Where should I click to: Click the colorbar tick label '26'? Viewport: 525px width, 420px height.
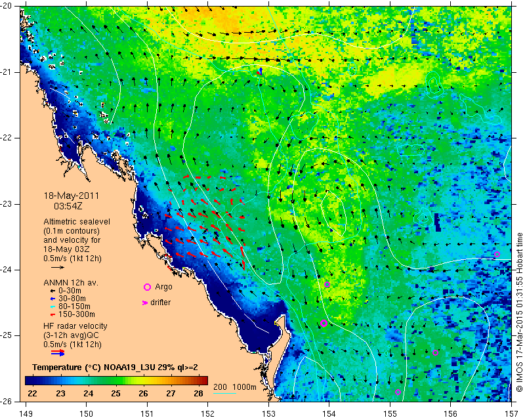point(143,393)
